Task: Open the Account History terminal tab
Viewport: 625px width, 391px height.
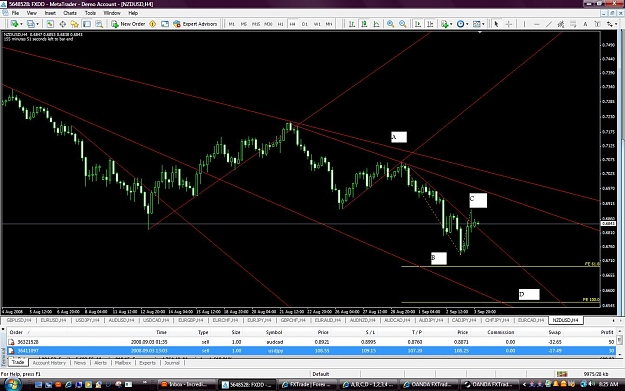Action: pyautogui.click(x=49, y=363)
